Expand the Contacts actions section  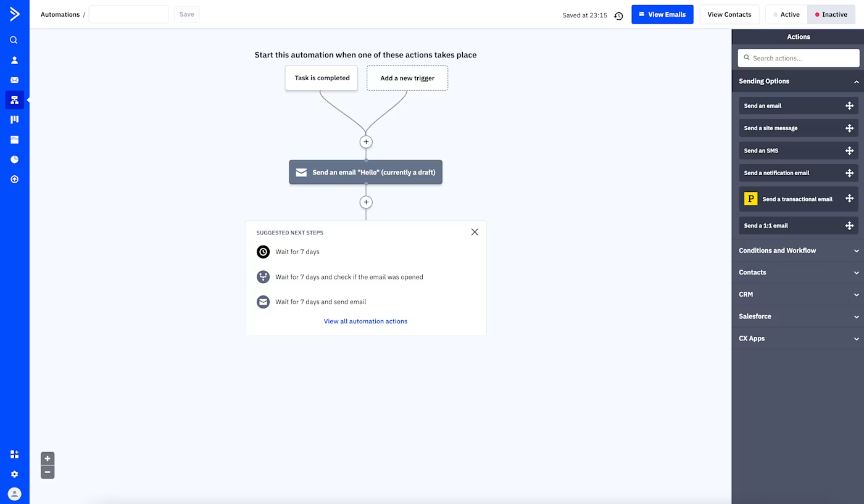pos(798,273)
